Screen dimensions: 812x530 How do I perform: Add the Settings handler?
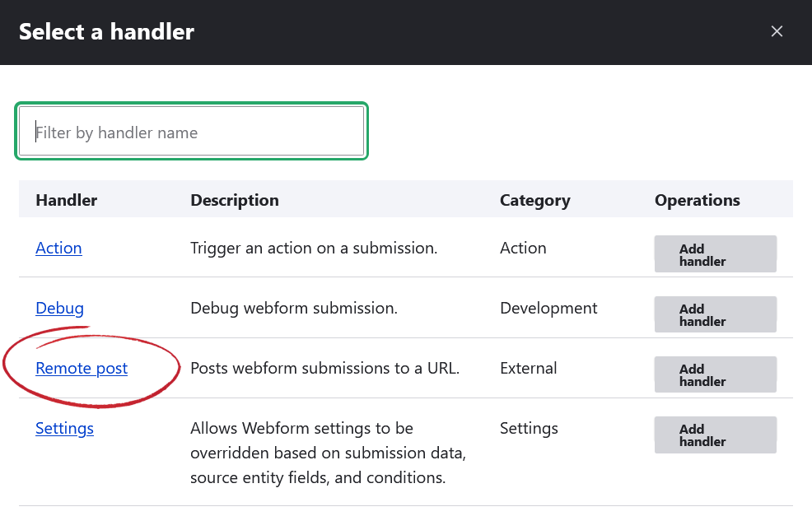(x=715, y=435)
